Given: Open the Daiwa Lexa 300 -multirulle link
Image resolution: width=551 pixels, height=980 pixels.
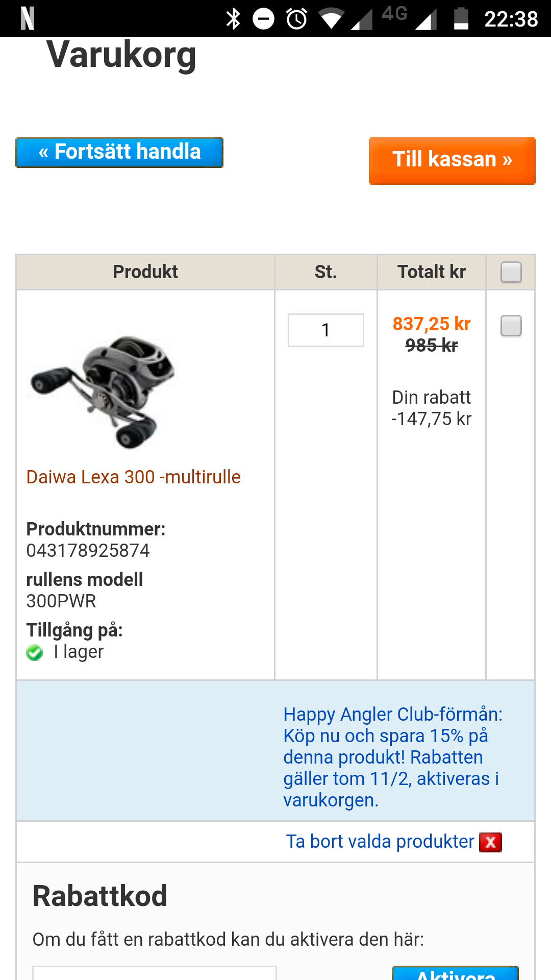Looking at the screenshot, I should click(134, 477).
